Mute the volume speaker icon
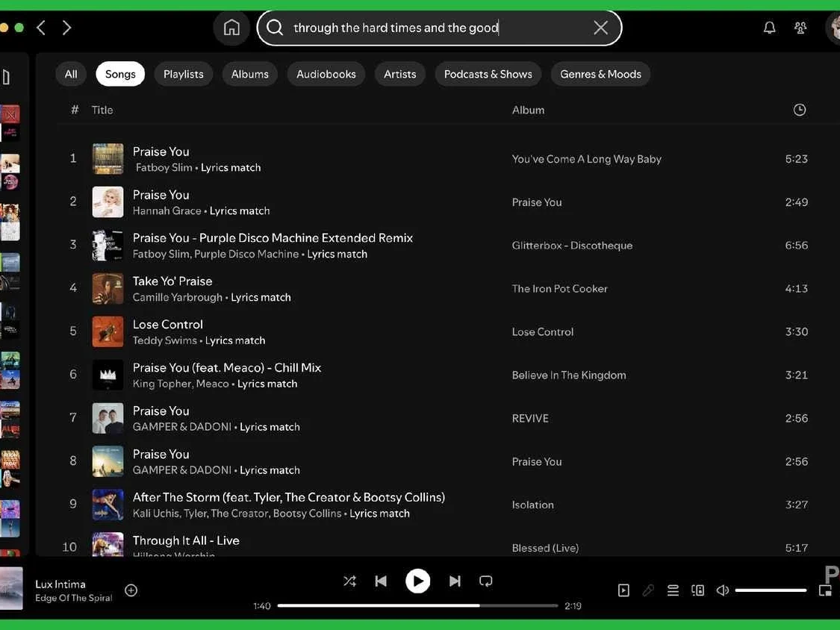Image resolution: width=840 pixels, height=630 pixels. (x=722, y=590)
